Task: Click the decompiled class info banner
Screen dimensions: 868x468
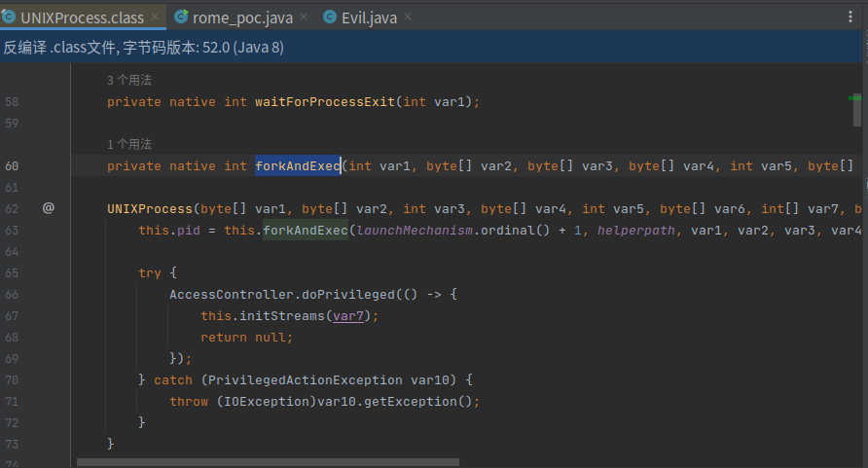Action: (x=431, y=47)
